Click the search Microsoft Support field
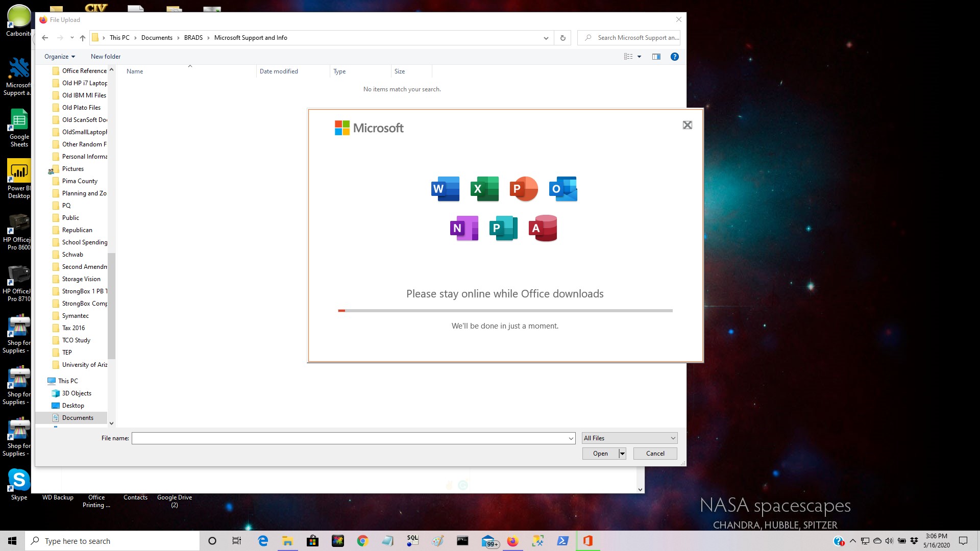980x551 pixels. coord(629,38)
